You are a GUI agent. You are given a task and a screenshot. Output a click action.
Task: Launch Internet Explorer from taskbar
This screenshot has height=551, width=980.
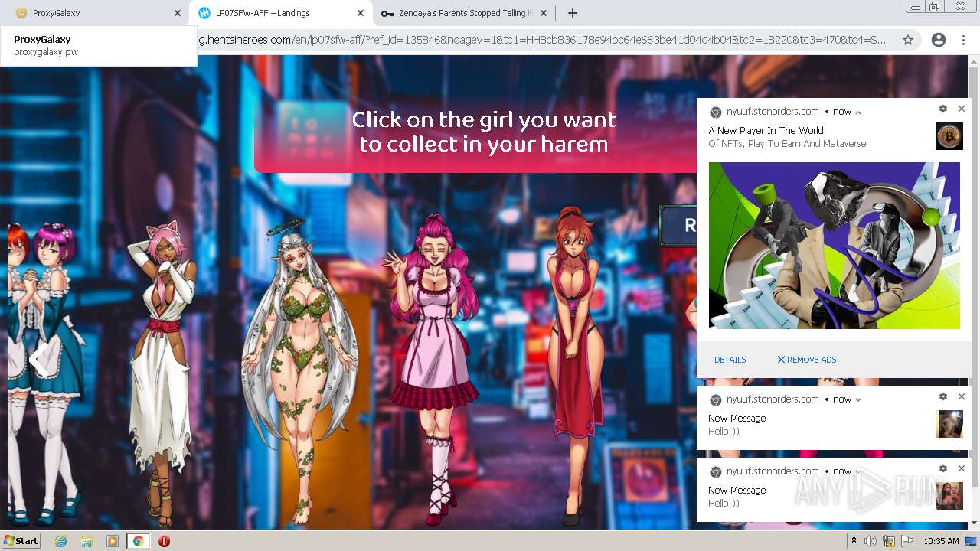60,541
